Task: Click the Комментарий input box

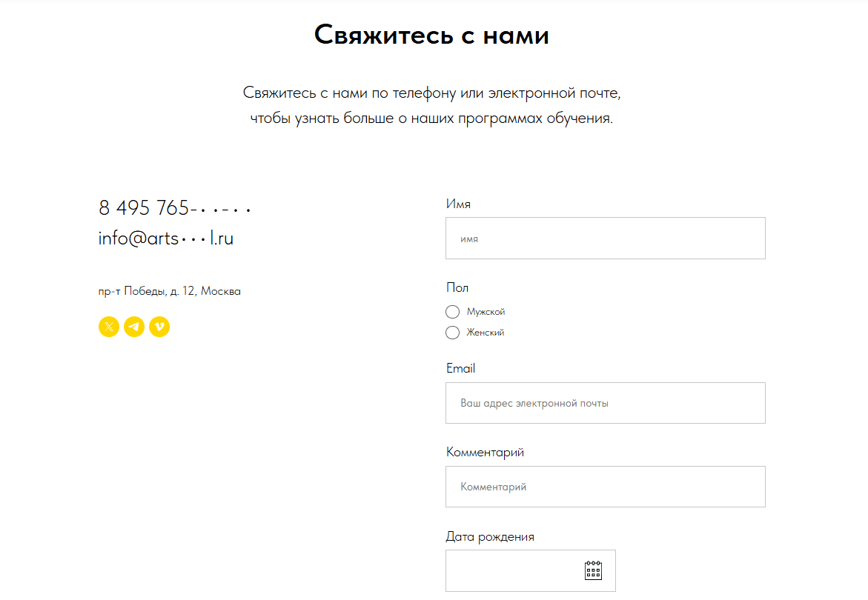Action: [x=605, y=487]
